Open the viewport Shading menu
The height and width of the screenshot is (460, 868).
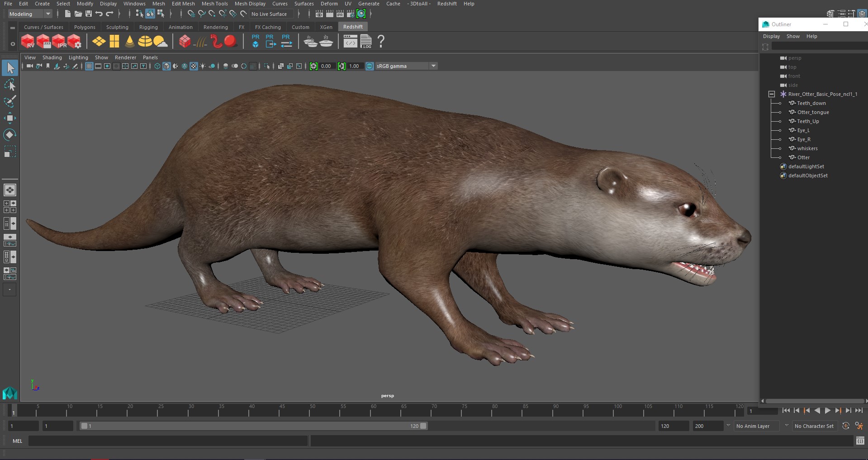(52, 57)
